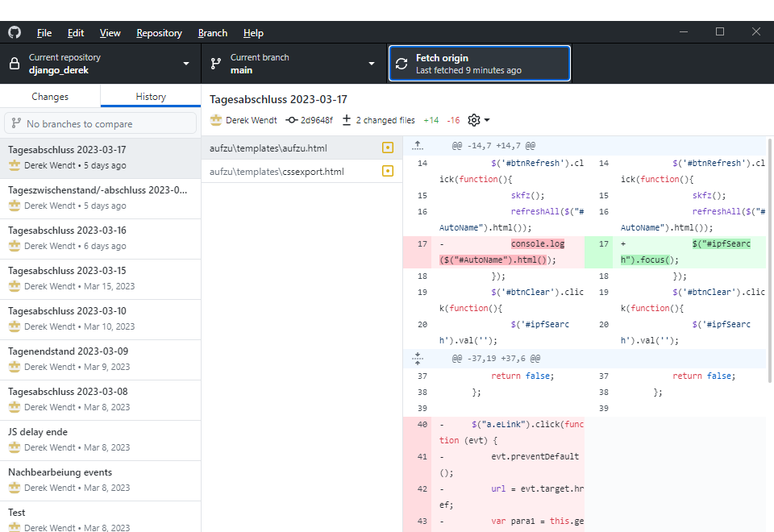The width and height of the screenshot is (774, 532).
Task: Click modified status icon for cssexport.html
Action: pyautogui.click(x=388, y=171)
